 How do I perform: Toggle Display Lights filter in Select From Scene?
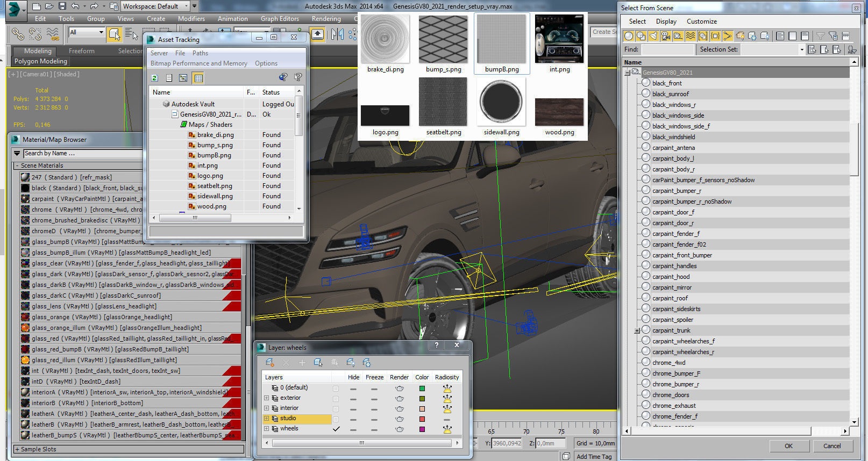[x=653, y=36]
